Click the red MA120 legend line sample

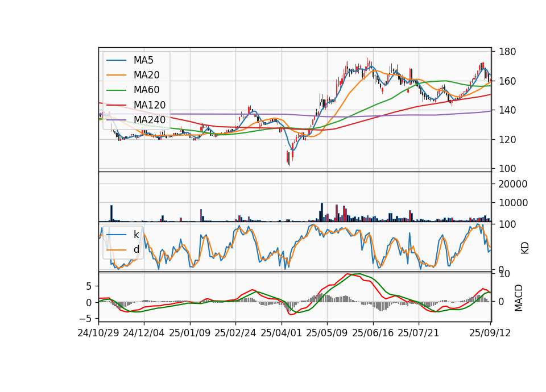tap(116, 105)
